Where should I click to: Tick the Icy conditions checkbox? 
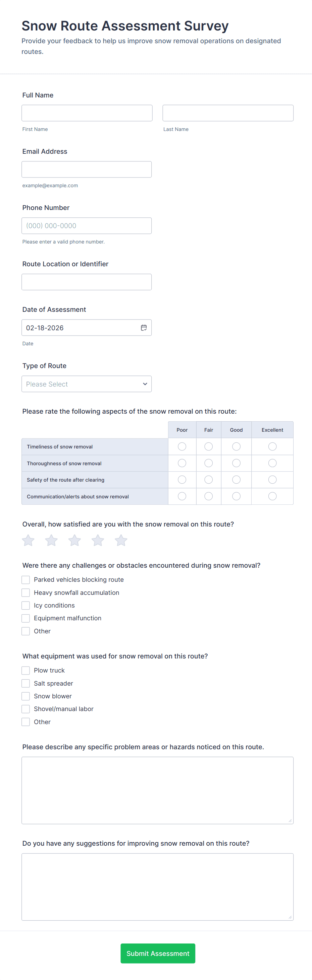pyautogui.click(x=26, y=605)
